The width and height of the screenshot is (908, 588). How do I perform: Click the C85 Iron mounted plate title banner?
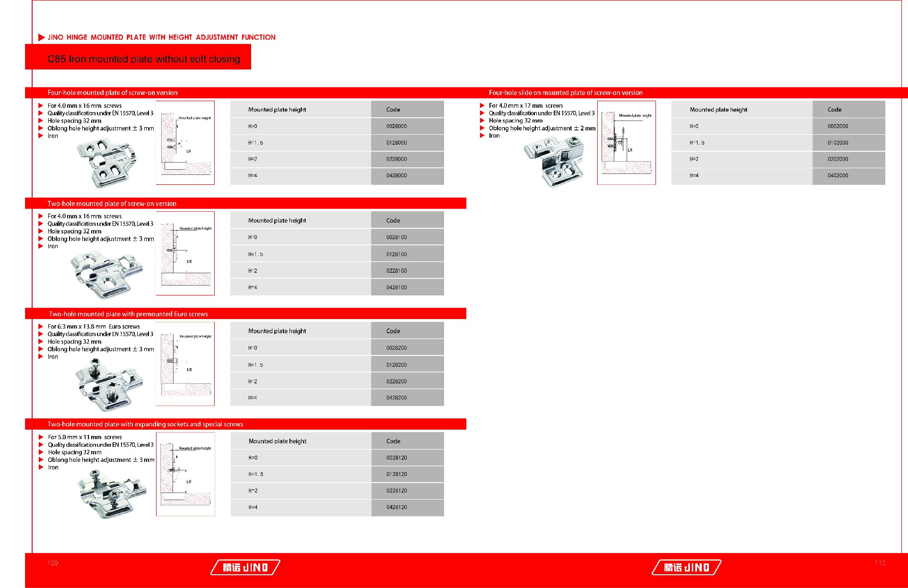(144, 59)
